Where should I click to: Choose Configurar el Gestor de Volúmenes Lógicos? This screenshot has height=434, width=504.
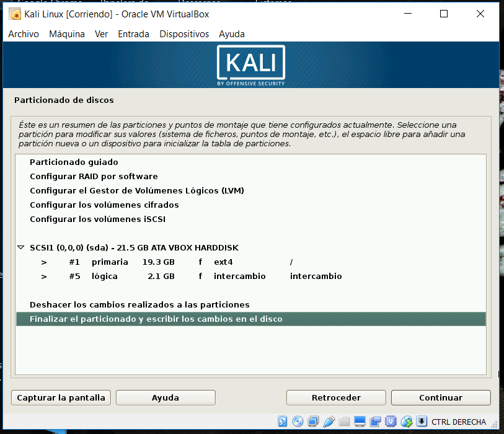136,191
